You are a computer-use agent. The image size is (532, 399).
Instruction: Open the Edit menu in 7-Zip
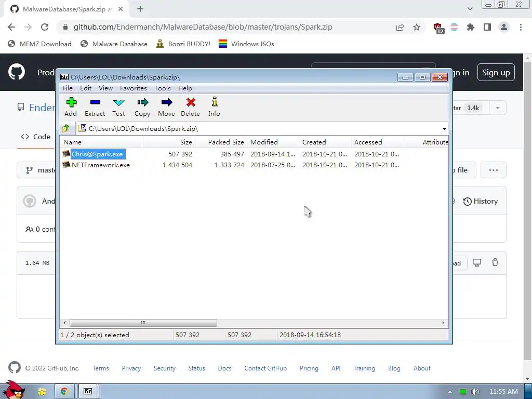tap(86, 88)
